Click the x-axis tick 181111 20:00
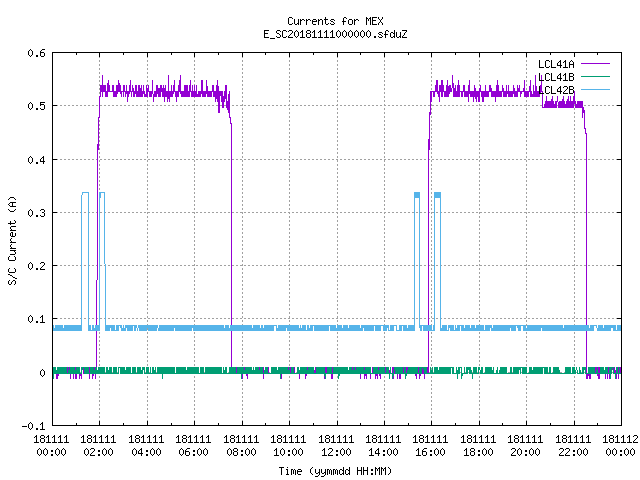This screenshot has width=640, height=480. 525,446
